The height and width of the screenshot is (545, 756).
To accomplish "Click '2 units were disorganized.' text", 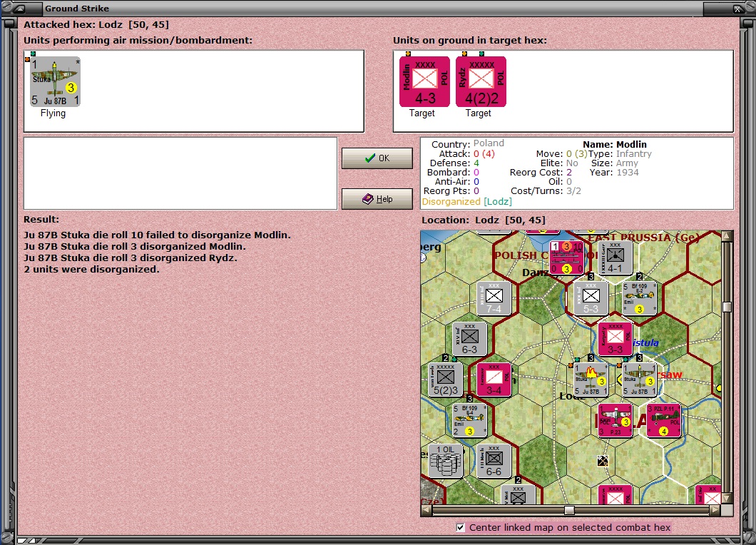I will click(x=91, y=269).
